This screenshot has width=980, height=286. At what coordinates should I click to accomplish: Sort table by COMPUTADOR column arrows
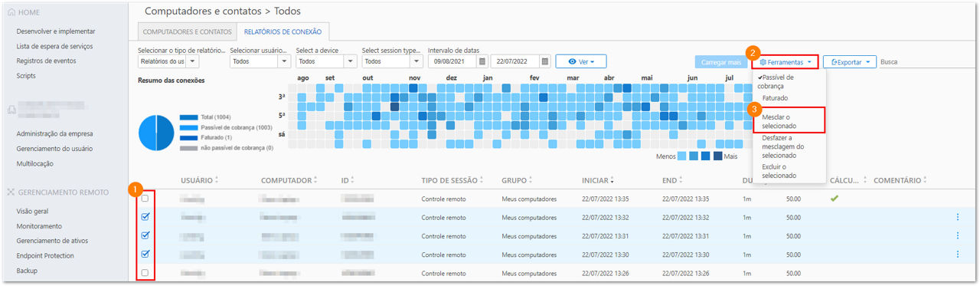(x=315, y=180)
